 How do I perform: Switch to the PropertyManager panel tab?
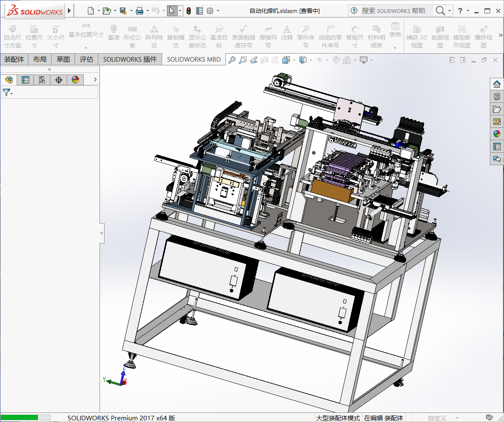(25, 79)
